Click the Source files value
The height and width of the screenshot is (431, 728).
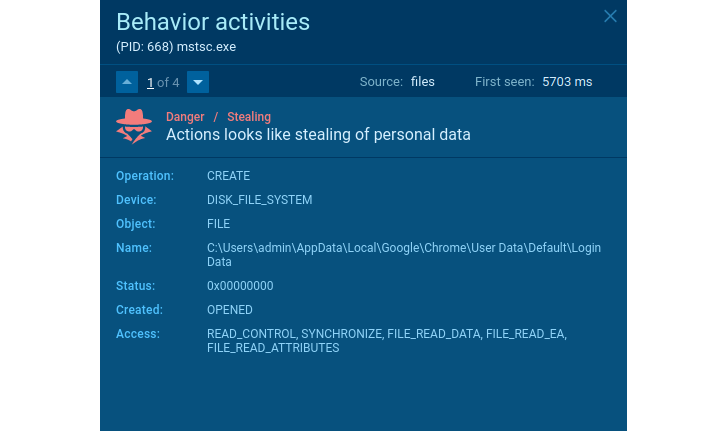423,82
